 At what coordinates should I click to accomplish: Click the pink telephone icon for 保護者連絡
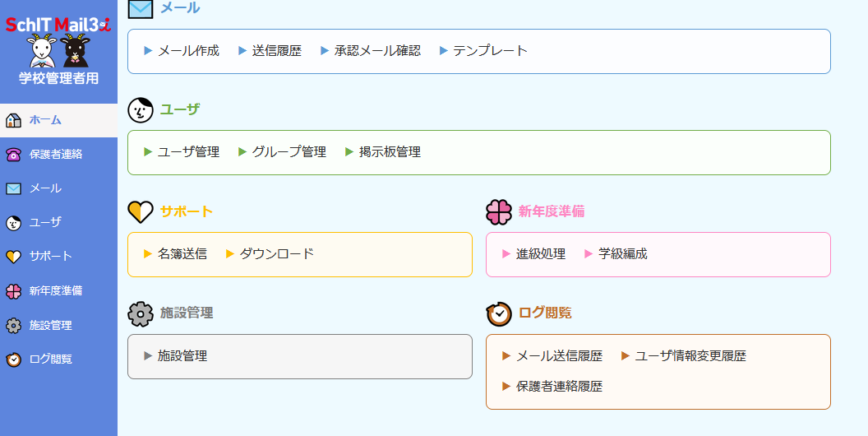click(13, 154)
